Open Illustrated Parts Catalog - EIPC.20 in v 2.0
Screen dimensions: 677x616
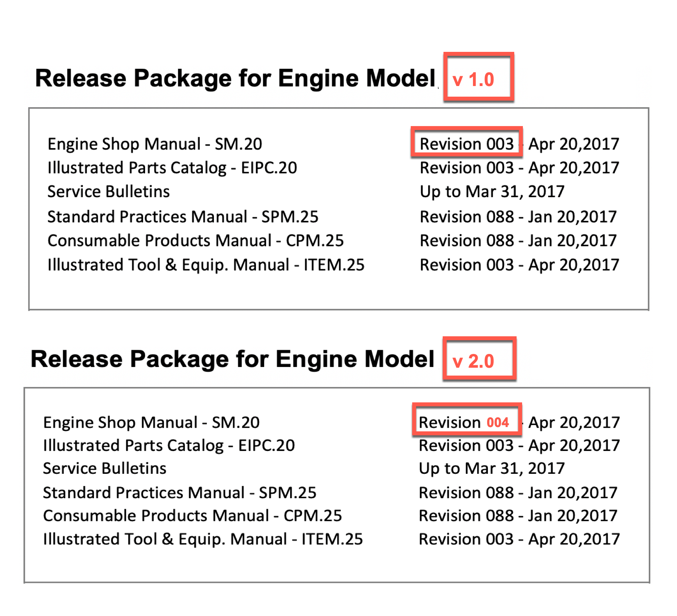point(169,445)
